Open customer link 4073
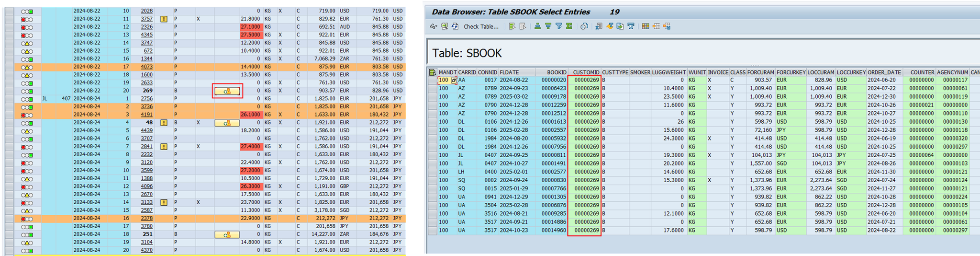The image size is (980, 256). (x=147, y=67)
